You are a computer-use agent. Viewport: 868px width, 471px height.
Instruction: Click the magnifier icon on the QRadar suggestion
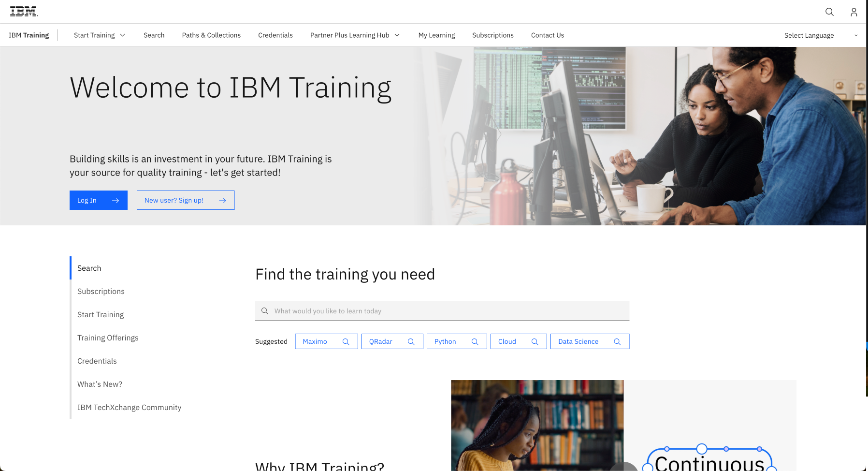(x=411, y=341)
